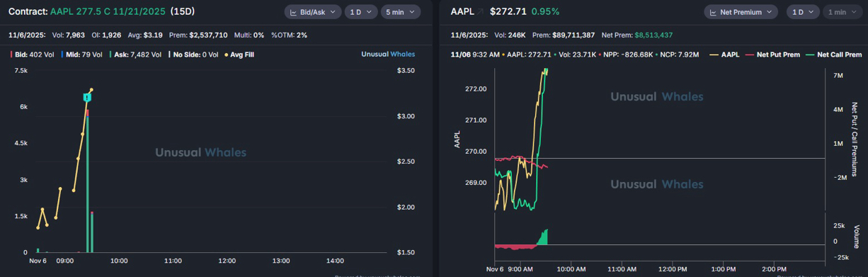
Task: Click the 'Prem: $2,537,710' value
Action: (x=198, y=35)
